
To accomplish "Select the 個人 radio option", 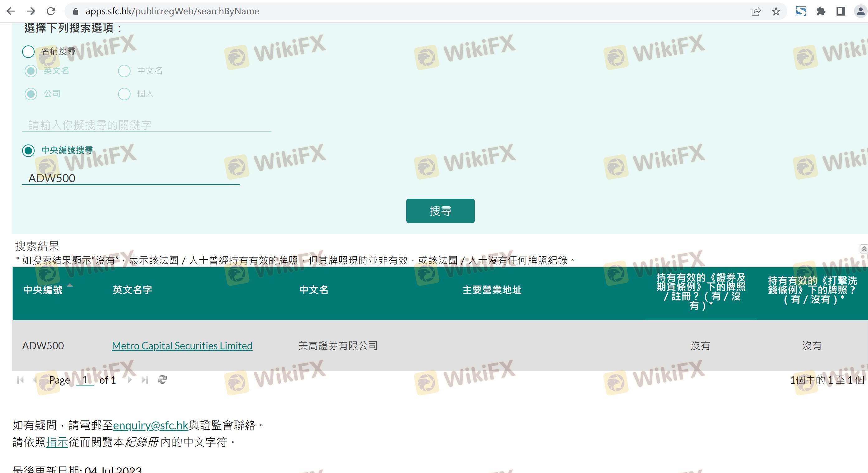I will tap(124, 94).
